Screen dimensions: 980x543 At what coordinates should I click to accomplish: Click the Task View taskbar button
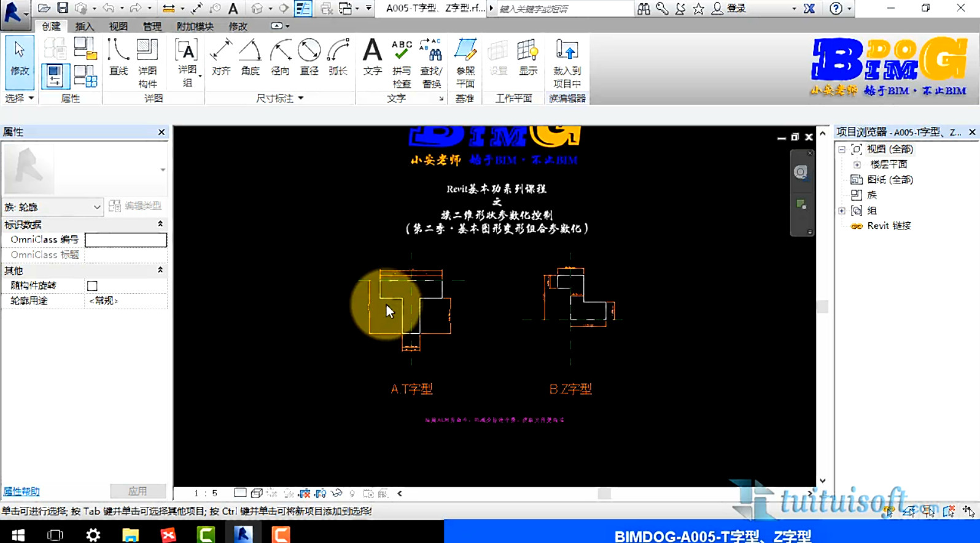click(x=55, y=535)
